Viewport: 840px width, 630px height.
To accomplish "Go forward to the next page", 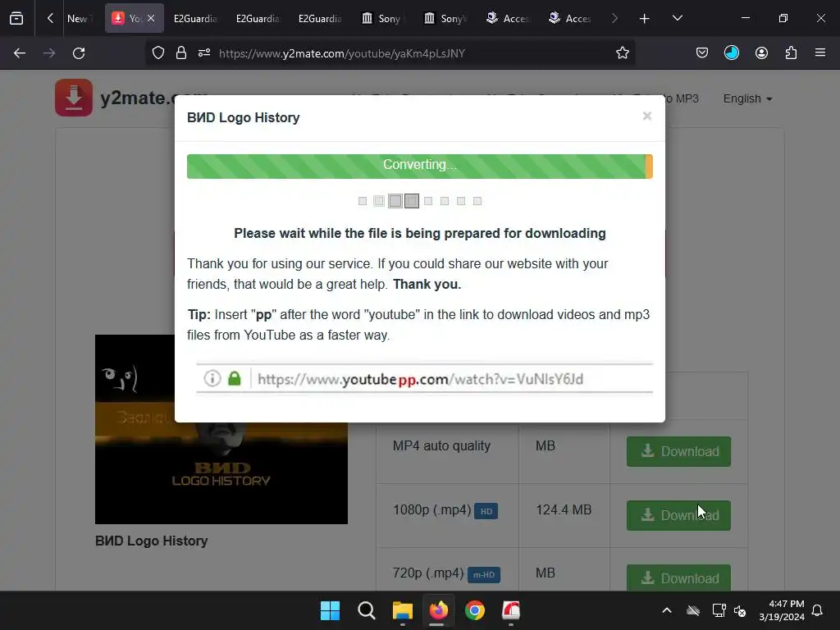I will tap(49, 53).
